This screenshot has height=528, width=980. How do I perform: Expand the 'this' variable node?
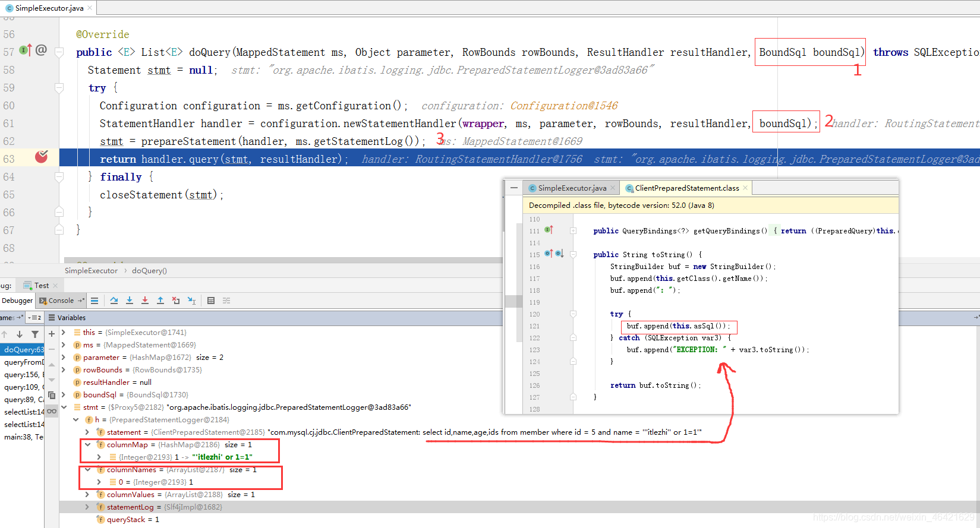(64, 333)
